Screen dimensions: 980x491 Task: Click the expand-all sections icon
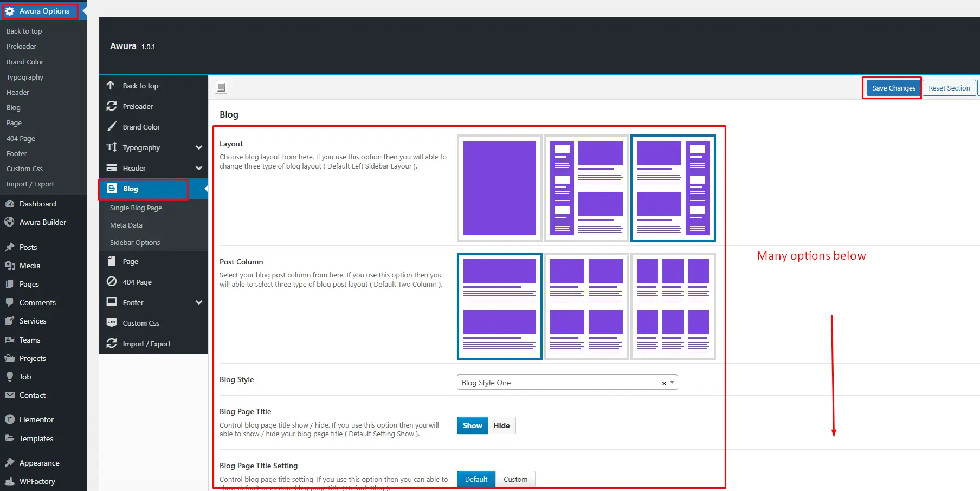click(x=221, y=87)
